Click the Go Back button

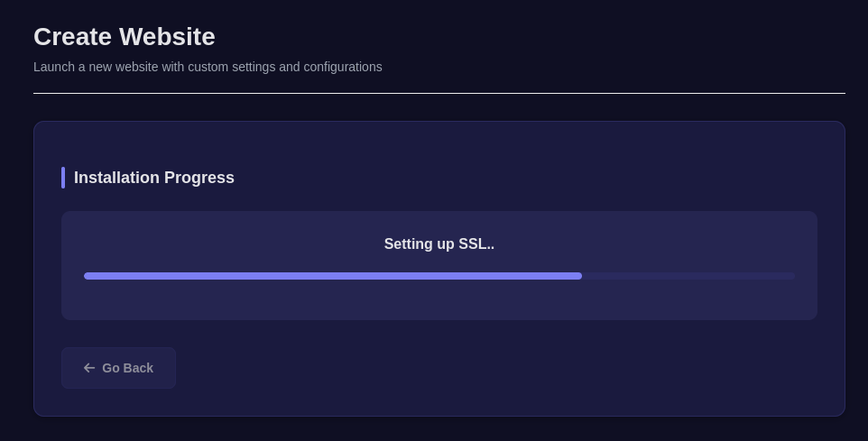pyautogui.click(x=118, y=368)
